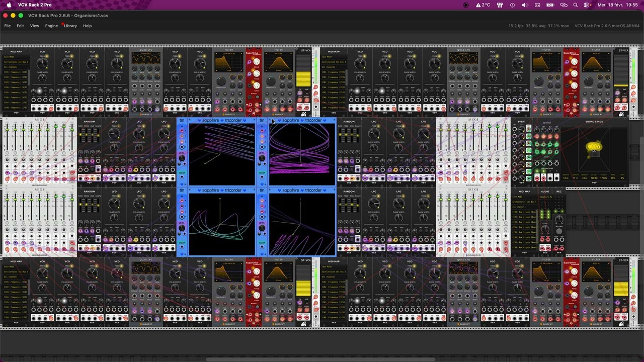
Task: Select CC#4 Row 4 gain [8vert] mapping
Action: (524, 228)
